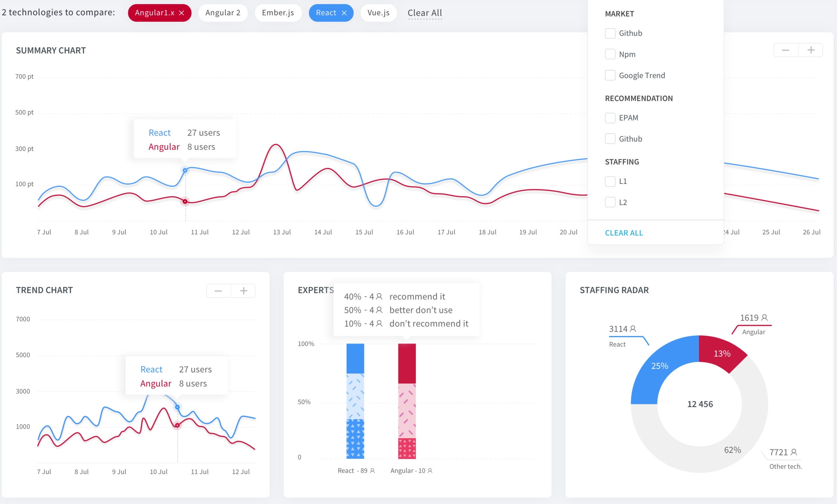This screenshot has height=504, width=837.
Task: Enable the EPAM recommendation checkbox
Action: pos(610,118)
